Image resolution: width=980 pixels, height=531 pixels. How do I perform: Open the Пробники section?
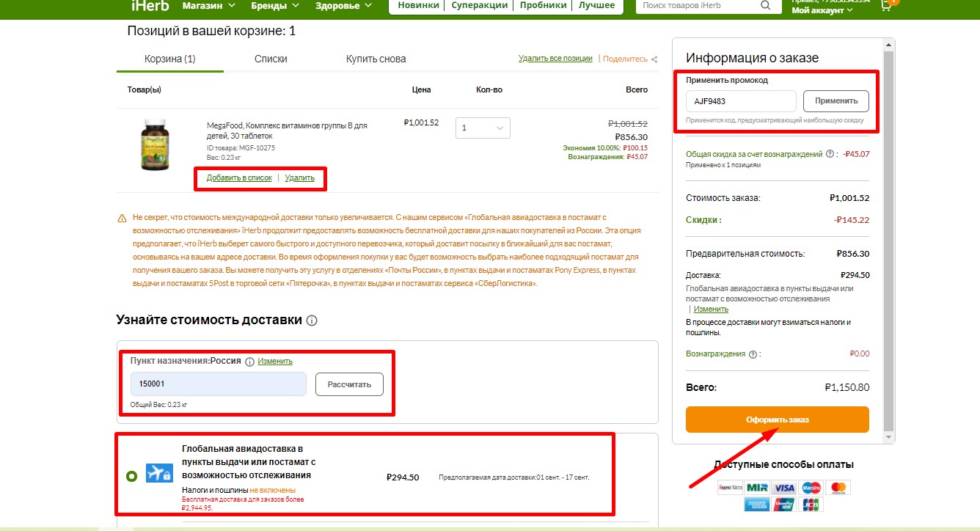tap(544, 5)
